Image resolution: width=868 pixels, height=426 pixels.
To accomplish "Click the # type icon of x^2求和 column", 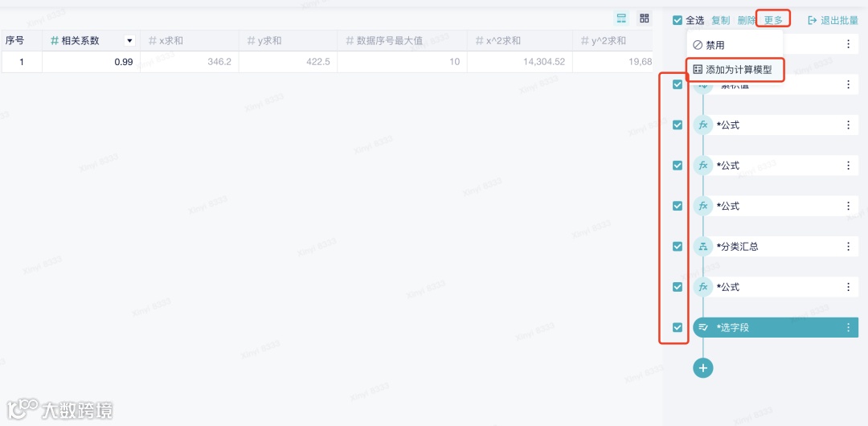I will pyautogui.click(x=479, y=40).
